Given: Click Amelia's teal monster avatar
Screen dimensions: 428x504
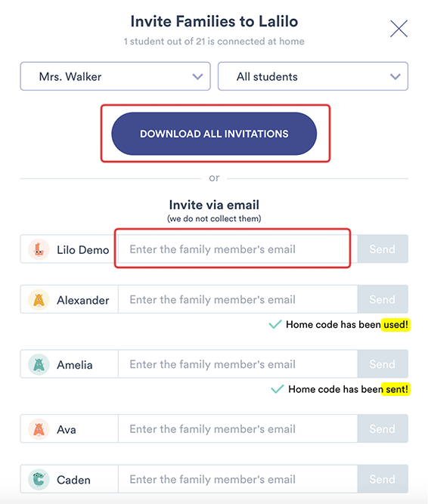Looking at the screenshot, I should [x=39, y=364].
